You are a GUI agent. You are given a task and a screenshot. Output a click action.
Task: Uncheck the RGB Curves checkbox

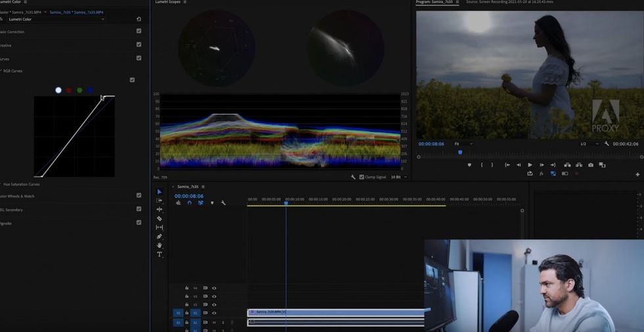click(132, 80)
